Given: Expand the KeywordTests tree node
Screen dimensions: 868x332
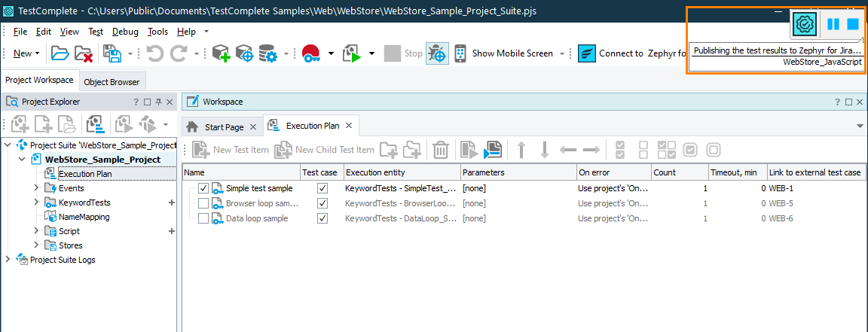Looking at the screenshot, I should coord(36,203).
